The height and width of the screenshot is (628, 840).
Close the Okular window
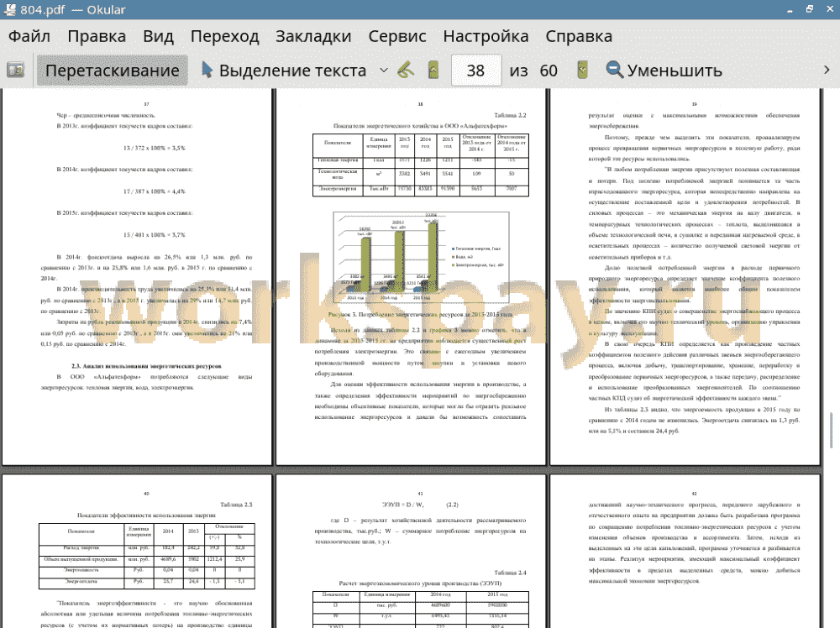[829, 9]
